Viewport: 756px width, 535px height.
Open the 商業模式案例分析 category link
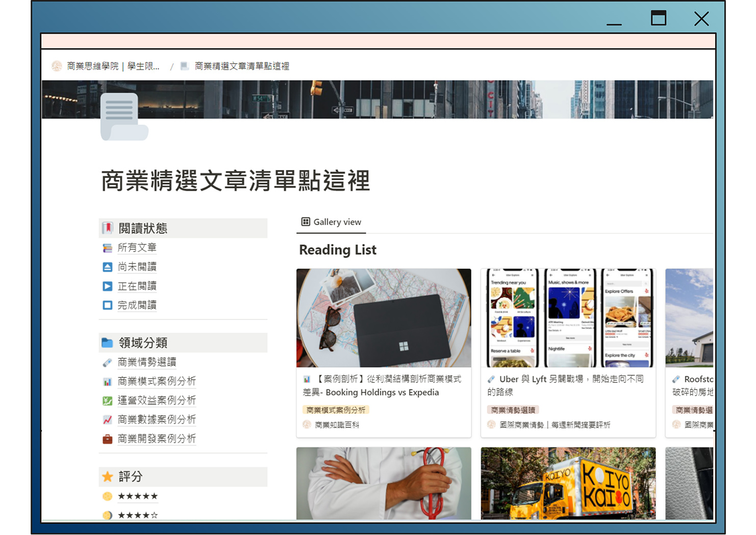click(157, 381)
